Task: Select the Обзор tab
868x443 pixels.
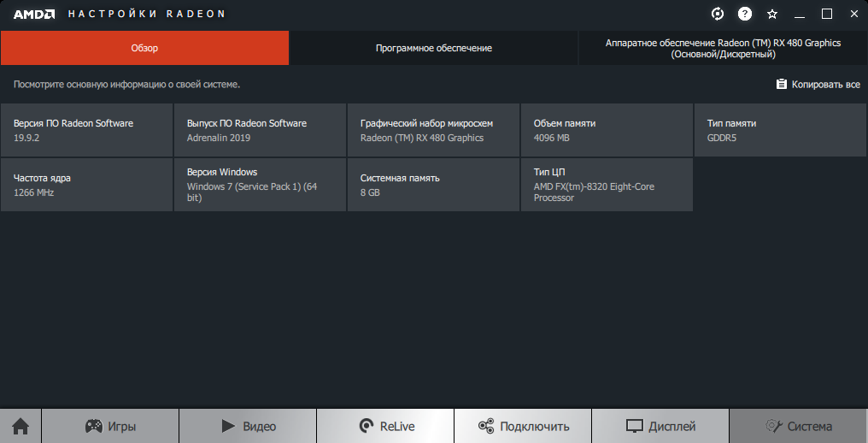Action: 144,48
